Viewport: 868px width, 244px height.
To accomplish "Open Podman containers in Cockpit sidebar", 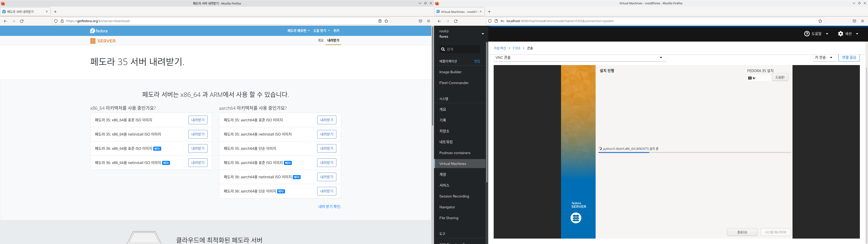I will point(460,153).
